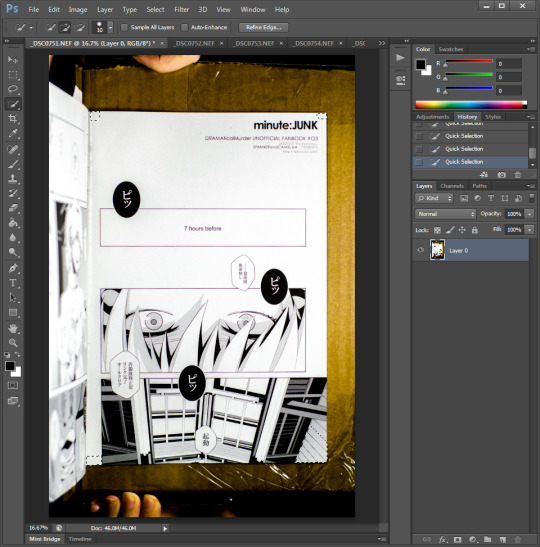Toggle Lock all for layer

[x=474, y=230]
